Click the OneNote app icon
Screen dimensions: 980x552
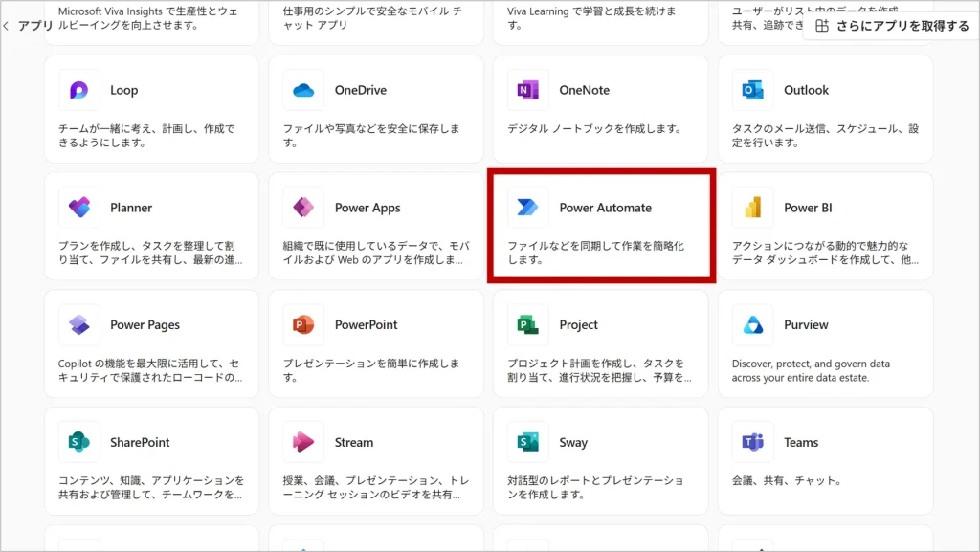point(527,90)
